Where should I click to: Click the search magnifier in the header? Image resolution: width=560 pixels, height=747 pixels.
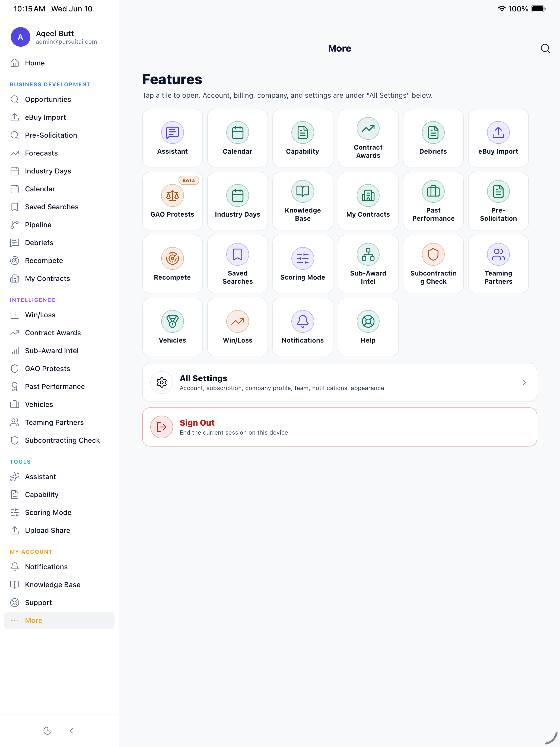pyautogui.click(x=545, y=48)
